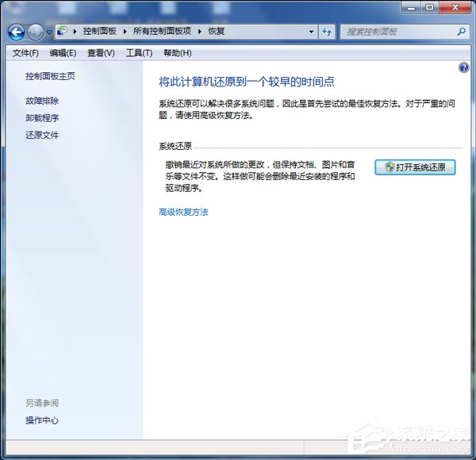Click the greyed forward navigation arrow
Image resolution: width=476 pixels, height=460 pixels.
point(36,32)
